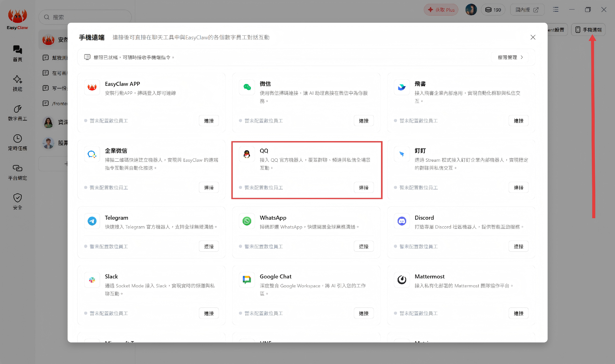Connect the EasyClaw APP
The image size is (615, 364).
click(209, 121)
